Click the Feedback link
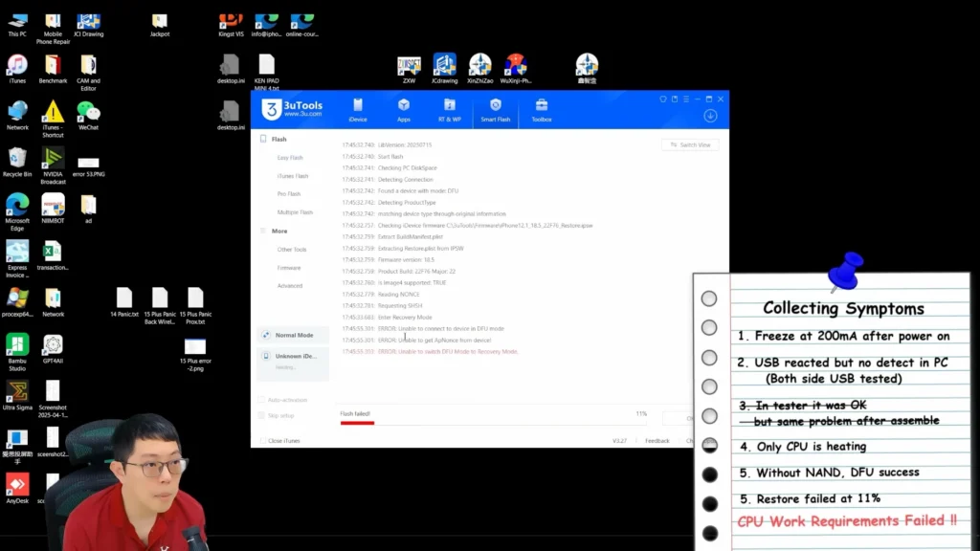Screen dimensions: 980x551 (657, 441)
